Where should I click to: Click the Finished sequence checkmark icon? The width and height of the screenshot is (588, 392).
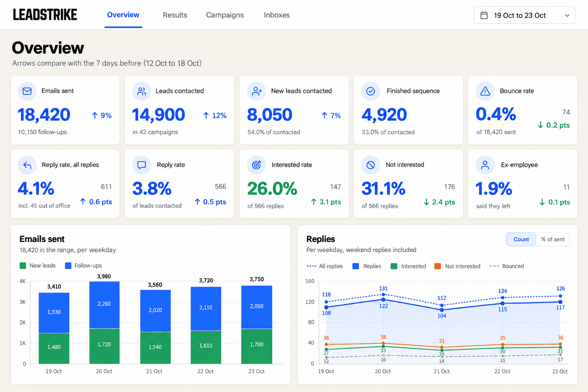(x=371, y=91)
